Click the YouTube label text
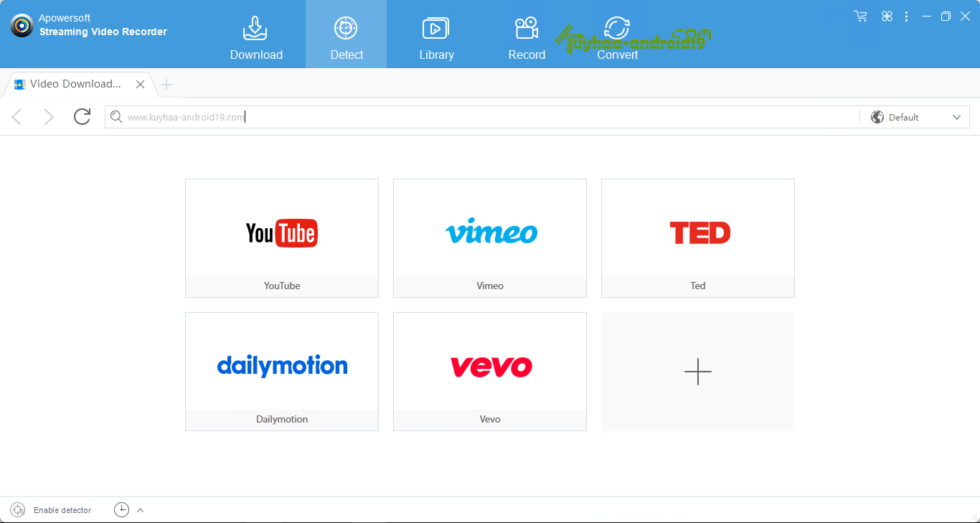Viewport: 980px width, 523px height. (x=282, y=286)
